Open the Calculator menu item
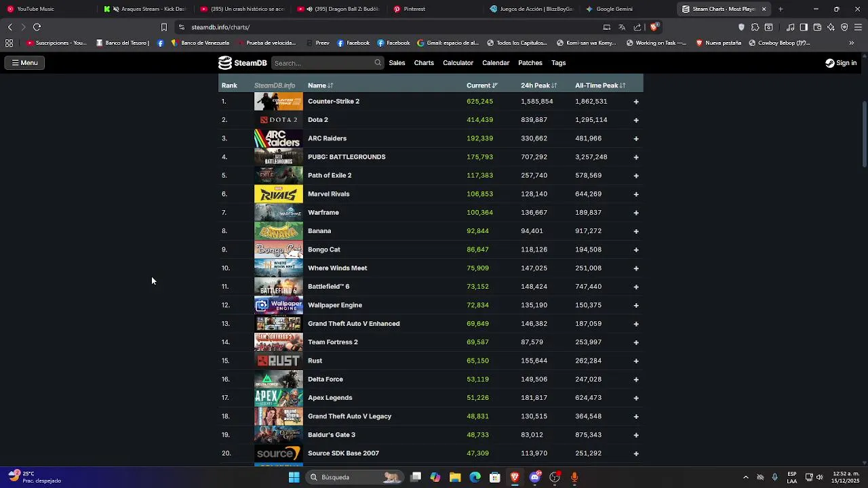The width and height of the screenshot is (868, 488). 458,63
